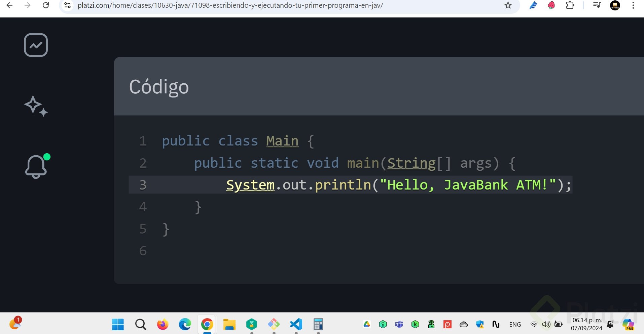Click the "args" parameter in line 2
This screenshot has height=334, width=644.
(x=475, y=163)
